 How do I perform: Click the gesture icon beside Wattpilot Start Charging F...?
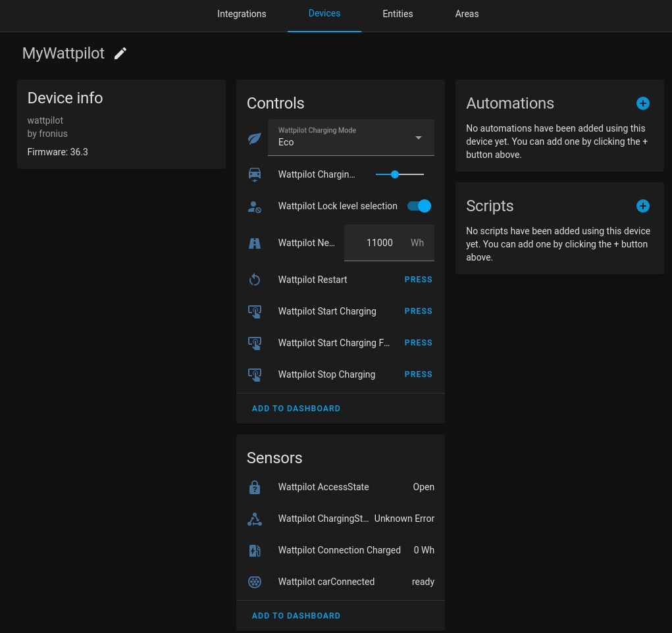(255, 343)
